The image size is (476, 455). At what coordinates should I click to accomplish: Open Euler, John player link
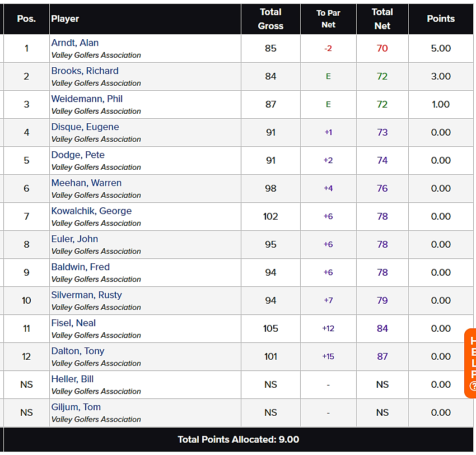click(x=74, y=239)
